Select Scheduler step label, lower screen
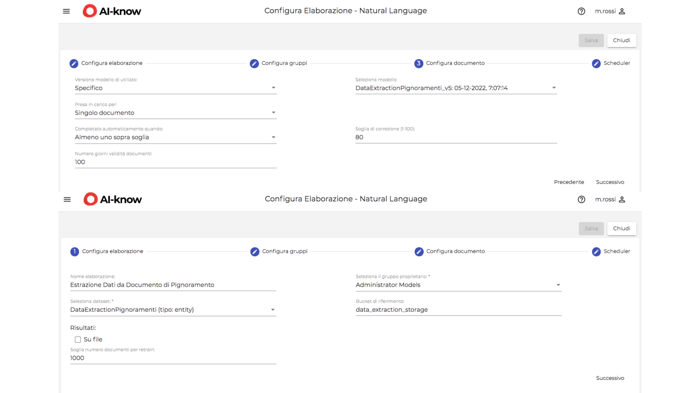700x393 pixels. click(x=617, y=251)
